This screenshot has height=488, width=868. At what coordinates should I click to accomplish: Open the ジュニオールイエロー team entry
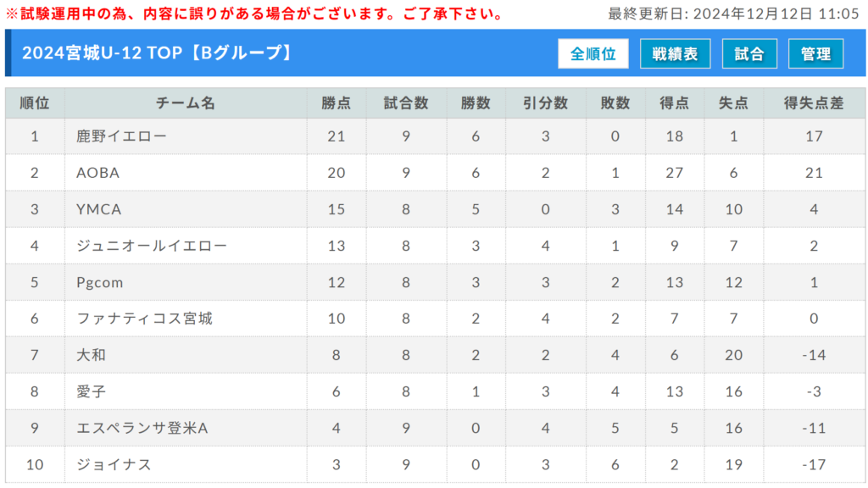(x=151, y=246)
